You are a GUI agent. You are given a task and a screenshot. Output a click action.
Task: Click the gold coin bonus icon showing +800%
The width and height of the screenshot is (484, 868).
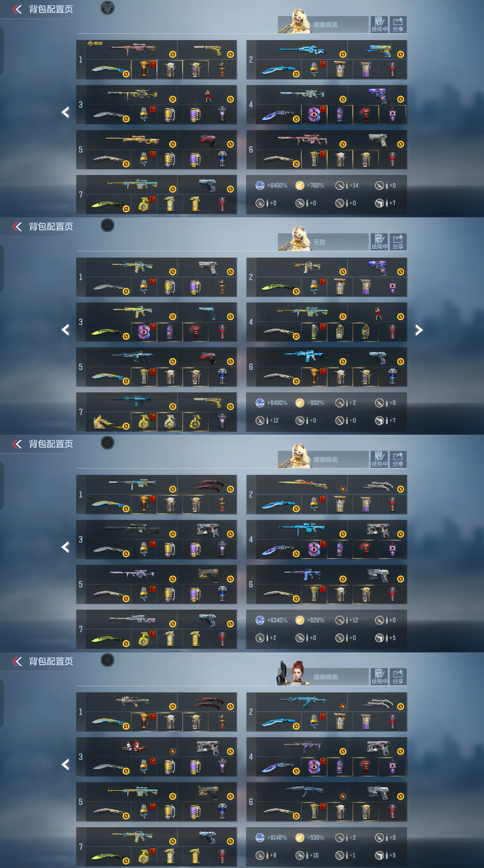click(300, 403)
